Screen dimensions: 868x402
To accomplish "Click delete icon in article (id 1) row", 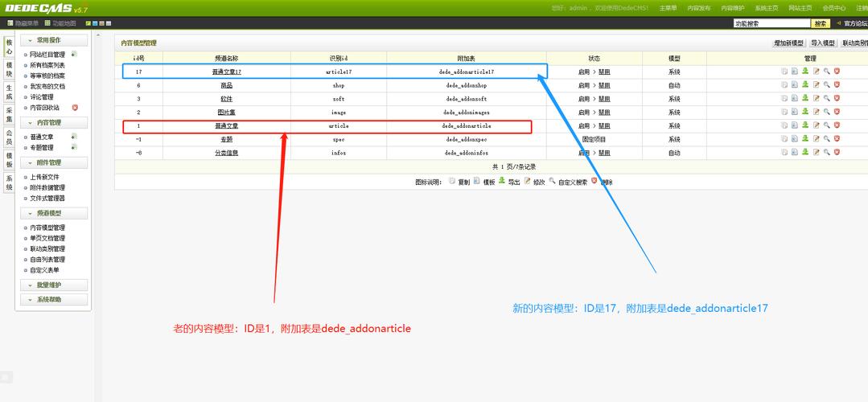I will [837, 125].
